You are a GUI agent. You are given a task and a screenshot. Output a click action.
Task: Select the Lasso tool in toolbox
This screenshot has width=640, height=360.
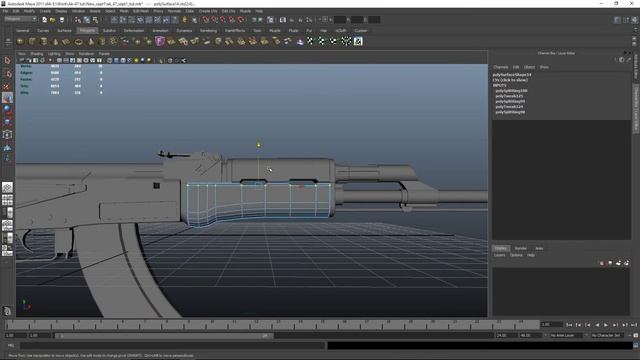7,73
